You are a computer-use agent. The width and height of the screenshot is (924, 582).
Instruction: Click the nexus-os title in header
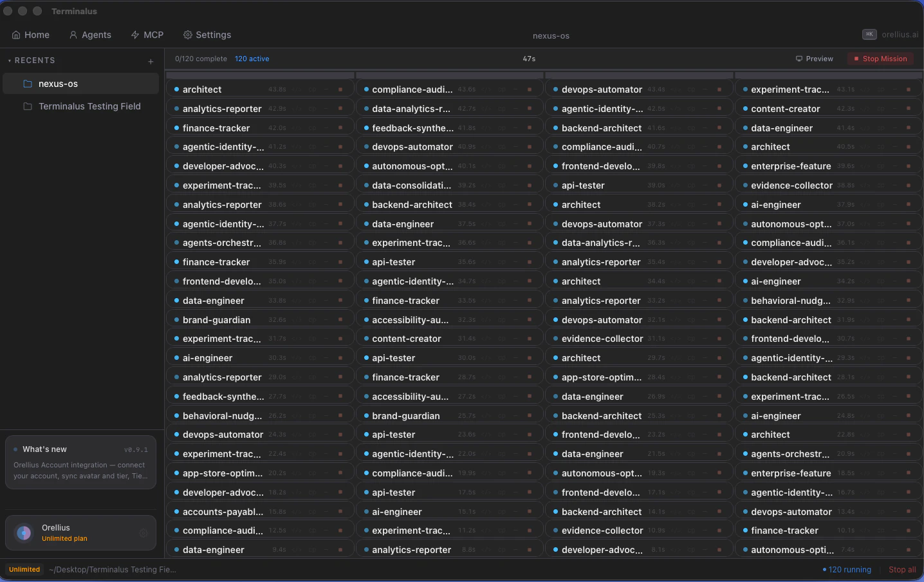click(551, 36)
